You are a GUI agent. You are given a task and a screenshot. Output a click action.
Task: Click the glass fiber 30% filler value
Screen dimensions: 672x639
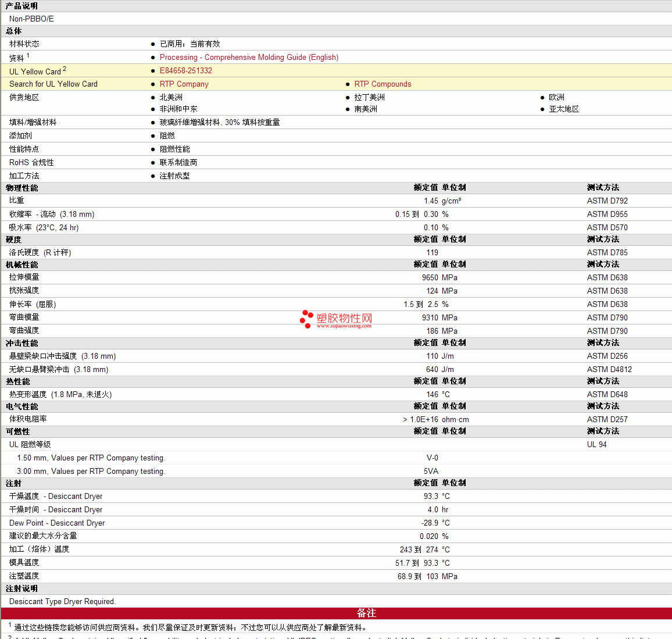click(220, 122)
